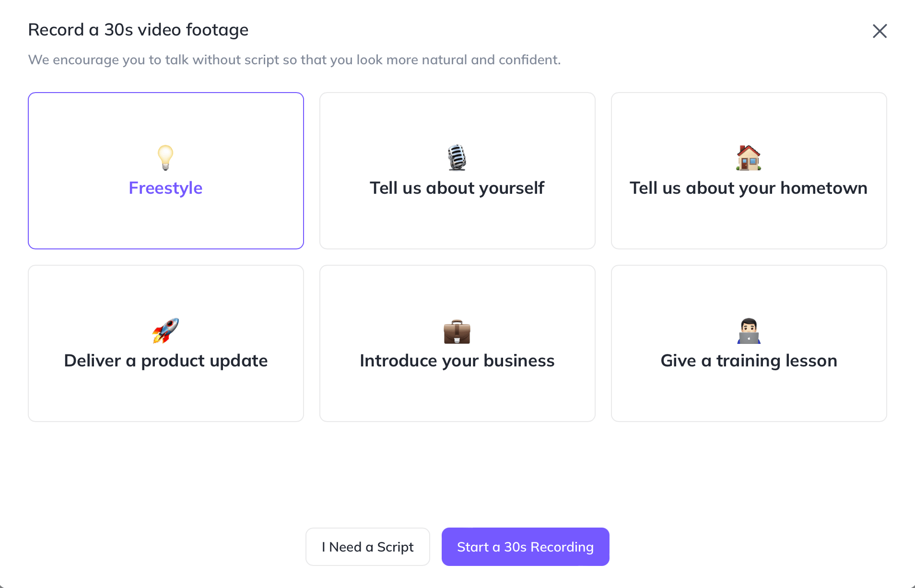Image resolution: width=915 pixels, height=588 pixels.
Task: Choose the "Tell us about yourself" label
Action: (x=457, y=188)
